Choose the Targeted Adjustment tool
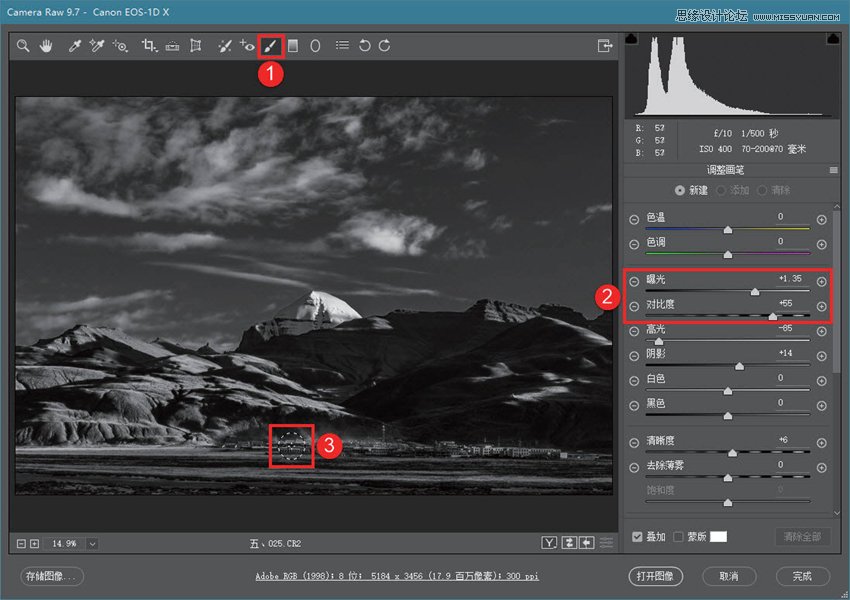 point(120,46)
